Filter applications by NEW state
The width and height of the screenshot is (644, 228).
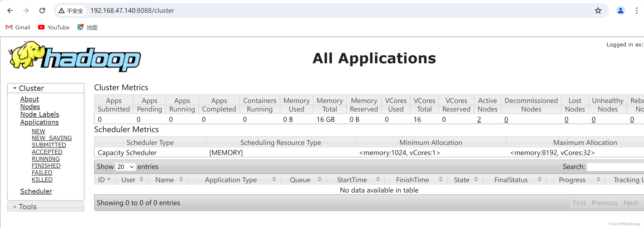click(x=38, y=131)
